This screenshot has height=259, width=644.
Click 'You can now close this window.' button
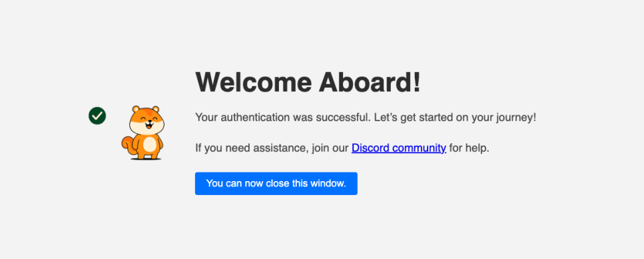tap(276, 184)
